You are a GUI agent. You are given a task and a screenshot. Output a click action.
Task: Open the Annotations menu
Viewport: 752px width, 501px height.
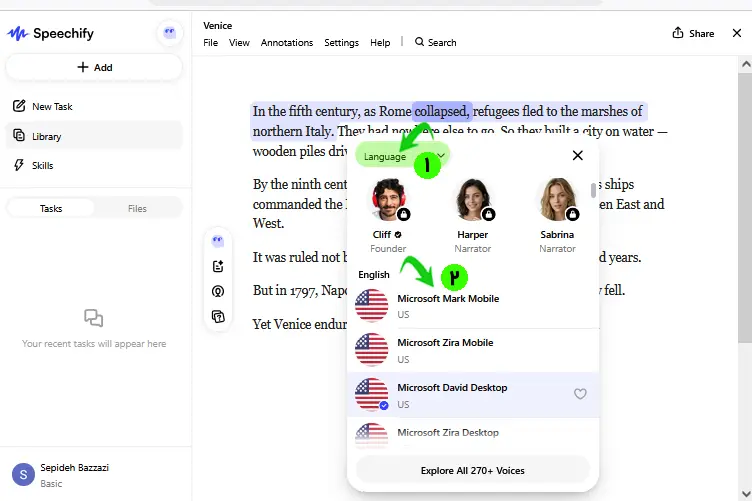(287, 43)
